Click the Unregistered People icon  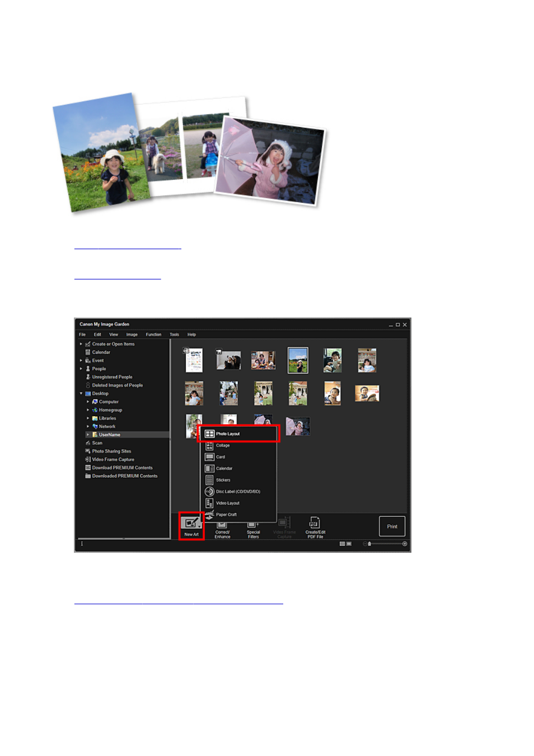click(x=88, y=377)
